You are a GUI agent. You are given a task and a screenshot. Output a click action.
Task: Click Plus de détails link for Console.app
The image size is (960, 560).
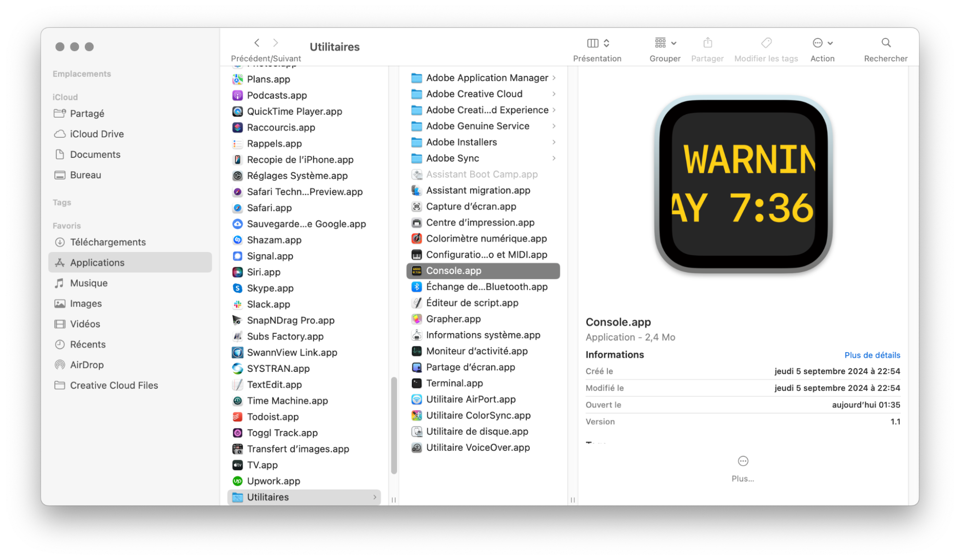coord(871,354)
